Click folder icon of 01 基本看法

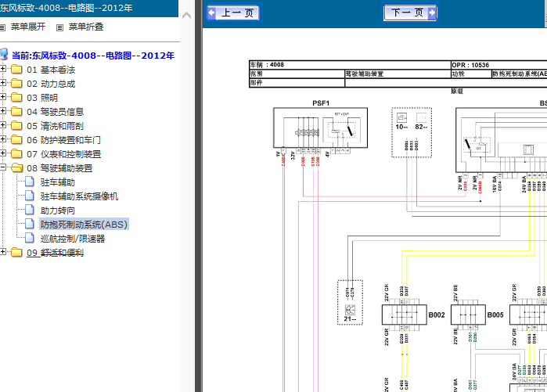[x=16, y=70]
